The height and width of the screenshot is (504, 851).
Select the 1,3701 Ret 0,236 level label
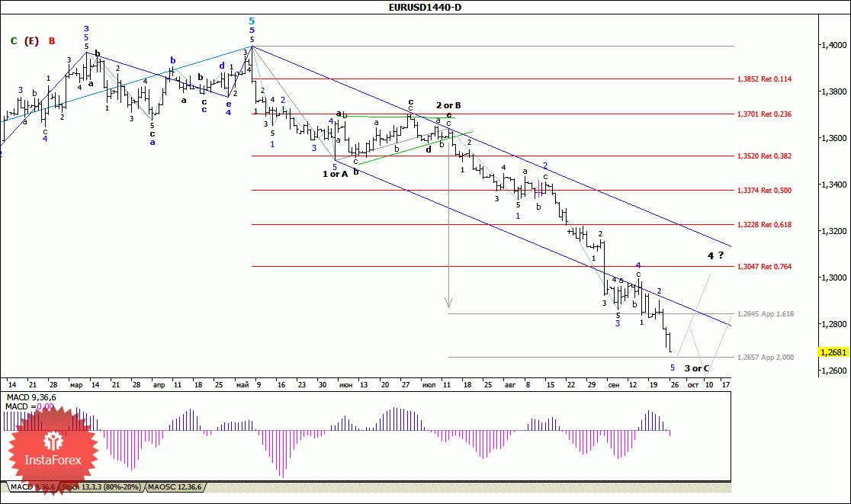764,114
